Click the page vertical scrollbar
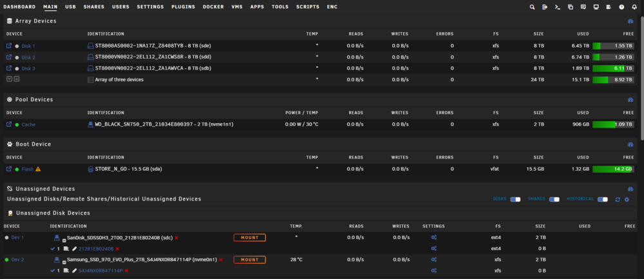This screenshot has height=279, width=644. (x=642, y=78)
